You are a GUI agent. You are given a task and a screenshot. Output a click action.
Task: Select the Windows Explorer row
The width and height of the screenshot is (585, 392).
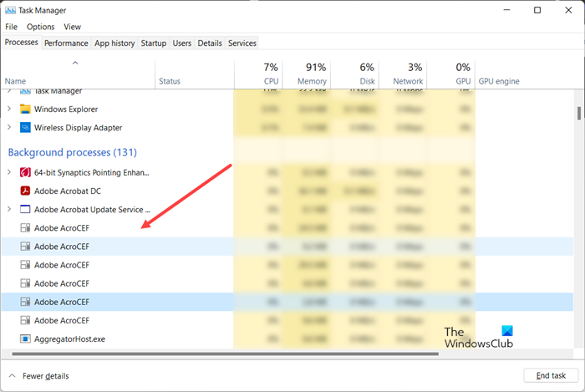287,109
